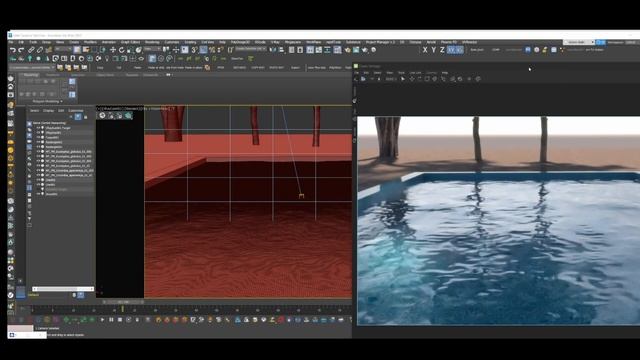Click the Mirror tool icon
This screenshot has width=640, height=360.
pos(273,50)
